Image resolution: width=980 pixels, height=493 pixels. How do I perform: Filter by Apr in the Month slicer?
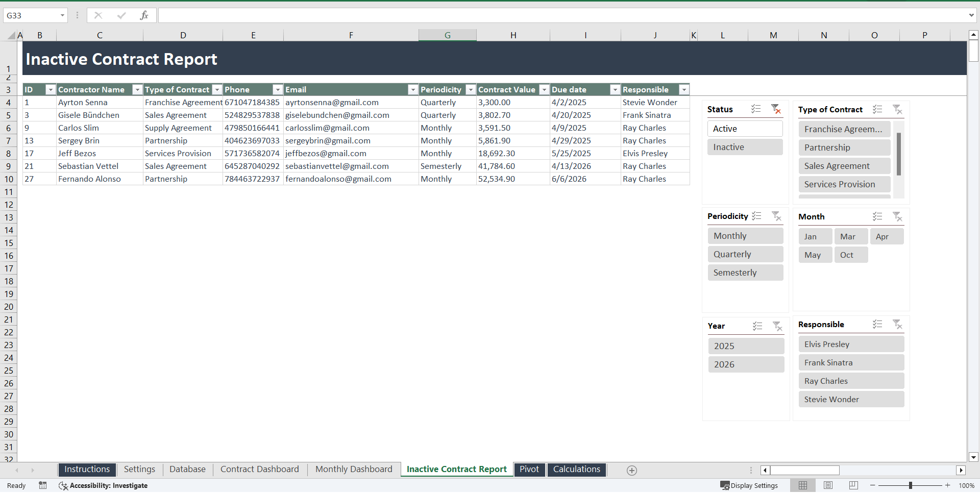click(887, 236)
